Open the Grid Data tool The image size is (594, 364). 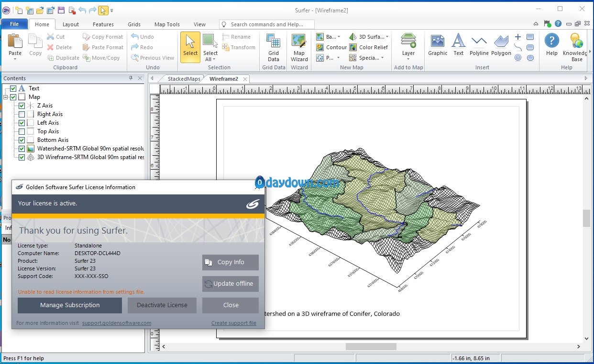274,48
